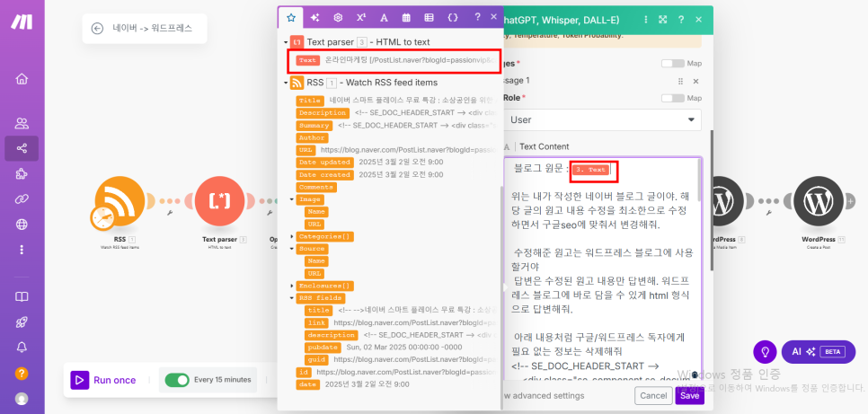The height and width of the screenshot is (414, 868).
Task: Open the Home page from the sidebar
Action: 22,79
